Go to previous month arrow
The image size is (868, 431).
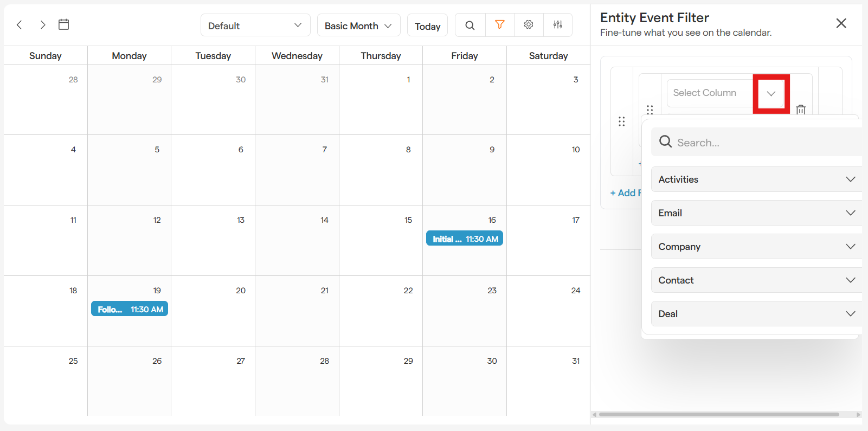[20, 25]
